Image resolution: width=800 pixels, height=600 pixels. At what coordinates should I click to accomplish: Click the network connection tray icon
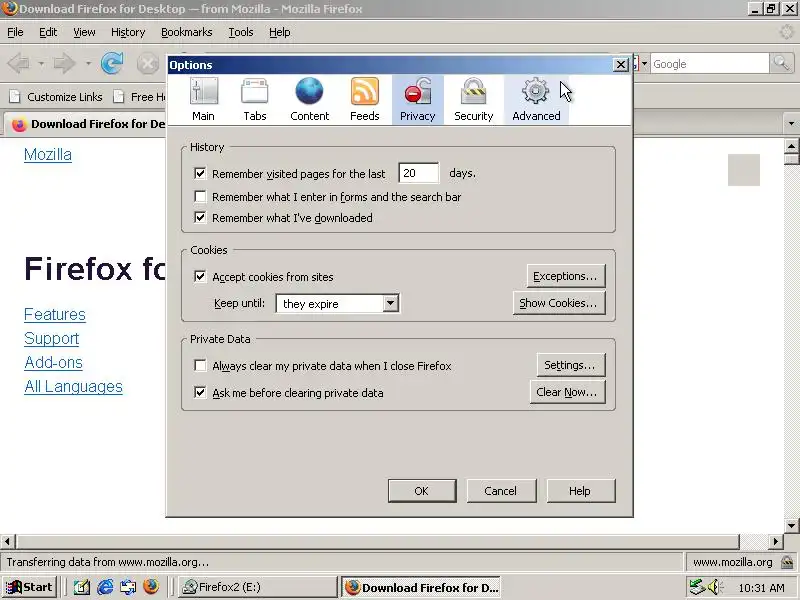click(696, 587)
